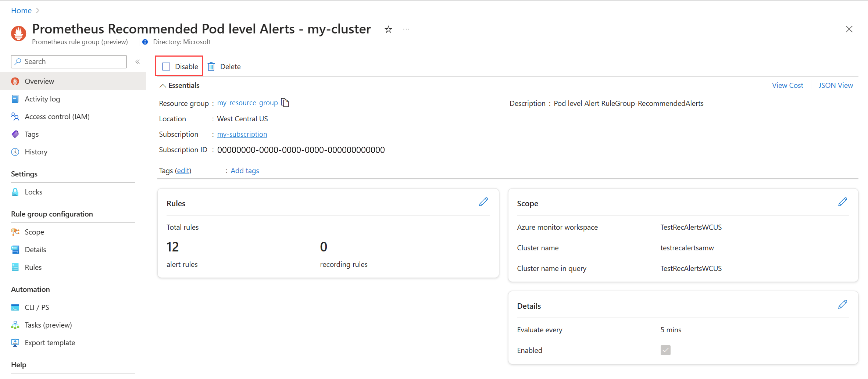Click the Scope card edit pencil
The height and width of the screenshot is (379, 868).
(843, 202)
